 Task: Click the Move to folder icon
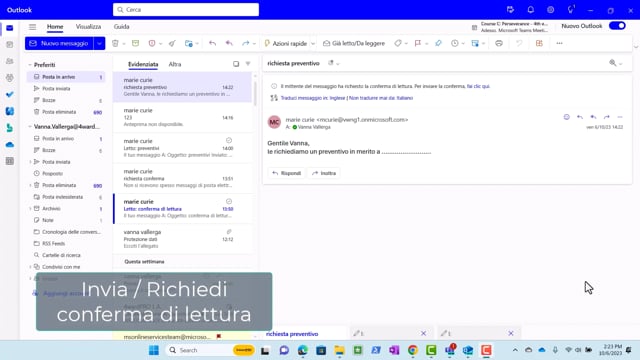pos(189,43)
